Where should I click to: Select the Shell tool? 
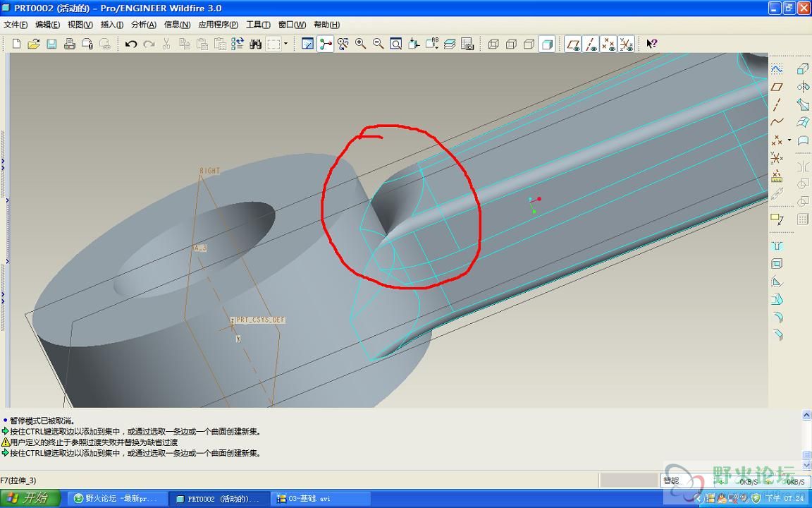pyautogui.click(x=777, y=264)
